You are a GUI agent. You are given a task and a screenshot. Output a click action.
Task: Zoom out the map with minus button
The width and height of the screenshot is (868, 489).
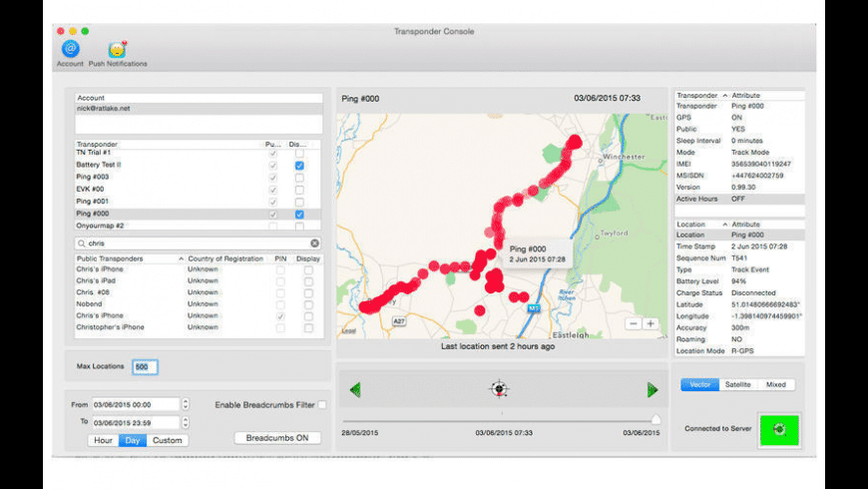tap(634, 324)
